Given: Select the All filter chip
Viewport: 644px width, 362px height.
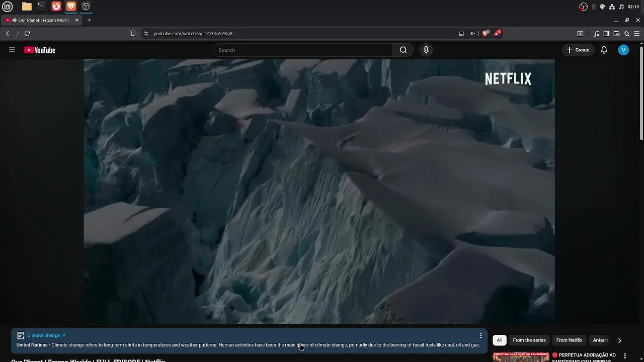Looking at the screenshot, I should pos(500,340).
